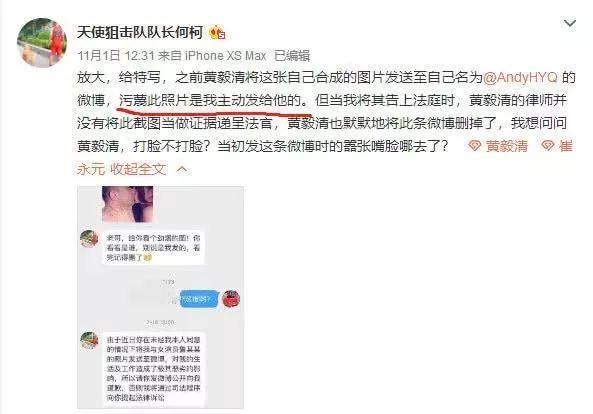
Task: Click the red avatar beside the blue bubble
Action: click(x=231, y=299)
